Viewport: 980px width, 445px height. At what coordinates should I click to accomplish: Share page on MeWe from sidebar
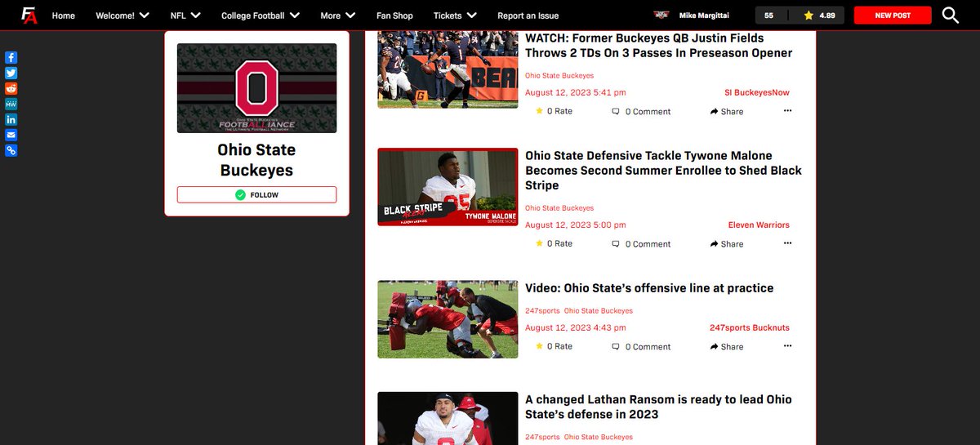(11, 104)
